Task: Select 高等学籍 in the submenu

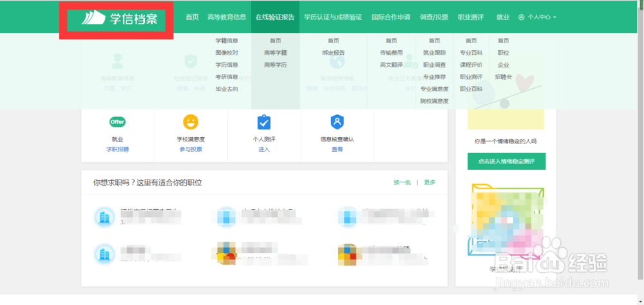Action: (275, 53)
